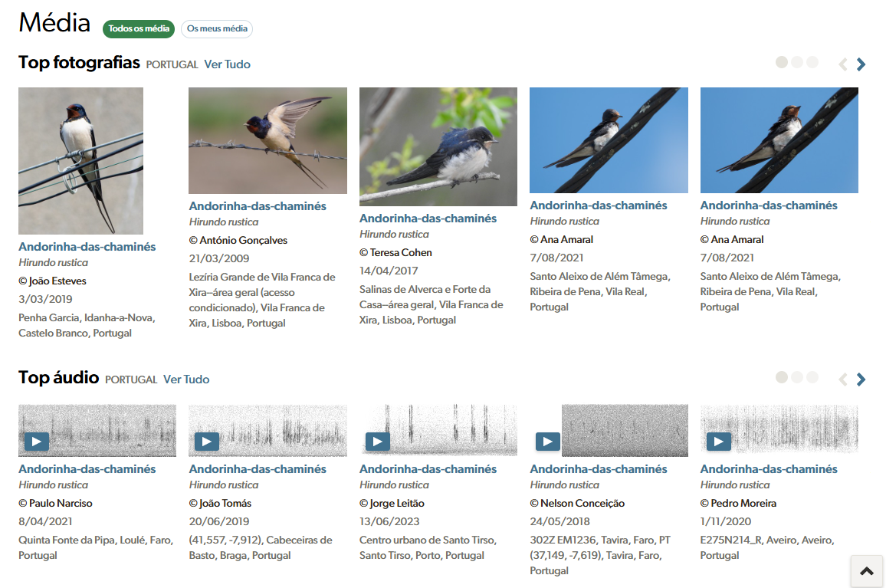Open Andorinha-das-chaminés link under João Esteves photo
886x588 pixels.
(x=87, y=247)
